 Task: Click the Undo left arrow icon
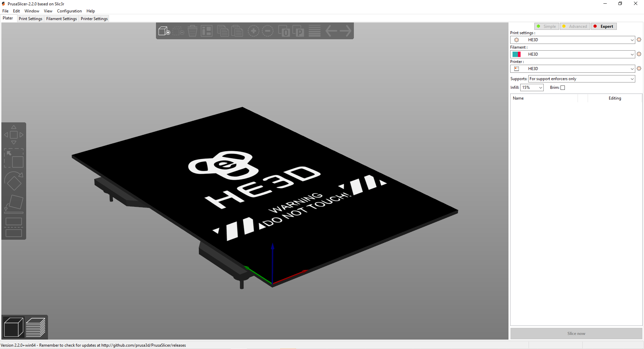[x=331, y=31]
